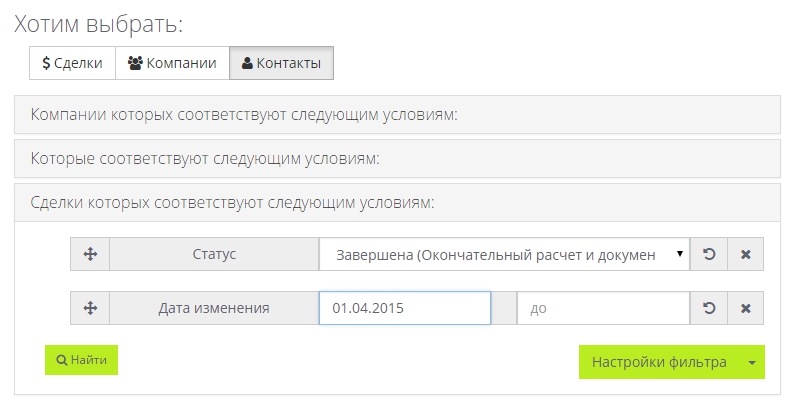Viewport: 796px width, 412px height.
Task: Remove the Статус filter condition
Action: point(745,254)
